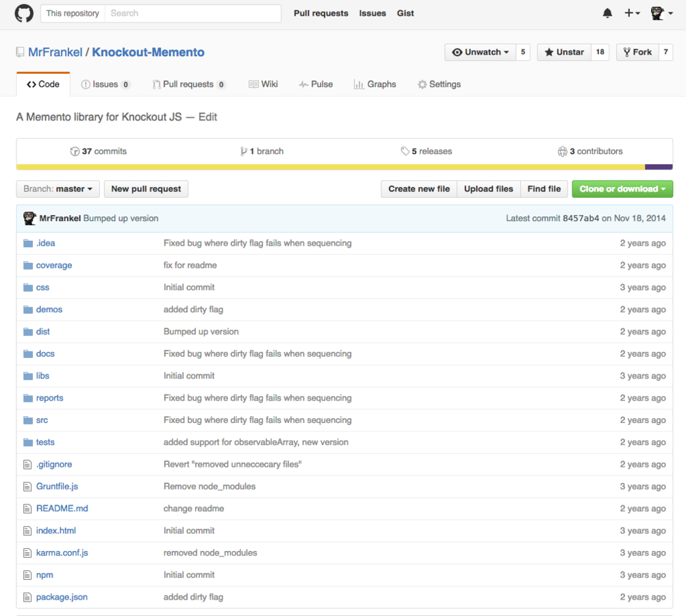Open the Code tab
The height and width of the screenshot is (616, 686).
(x=43, y=84)
